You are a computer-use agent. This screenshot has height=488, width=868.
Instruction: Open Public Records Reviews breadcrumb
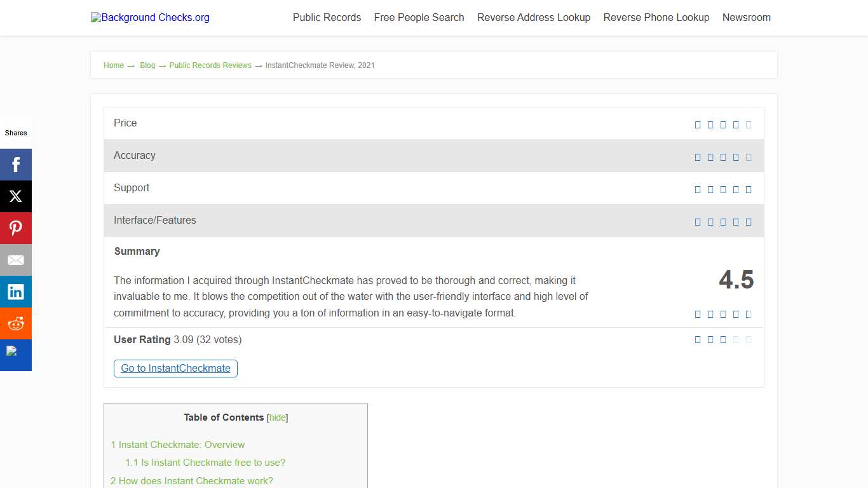click(x=210, y=65)
